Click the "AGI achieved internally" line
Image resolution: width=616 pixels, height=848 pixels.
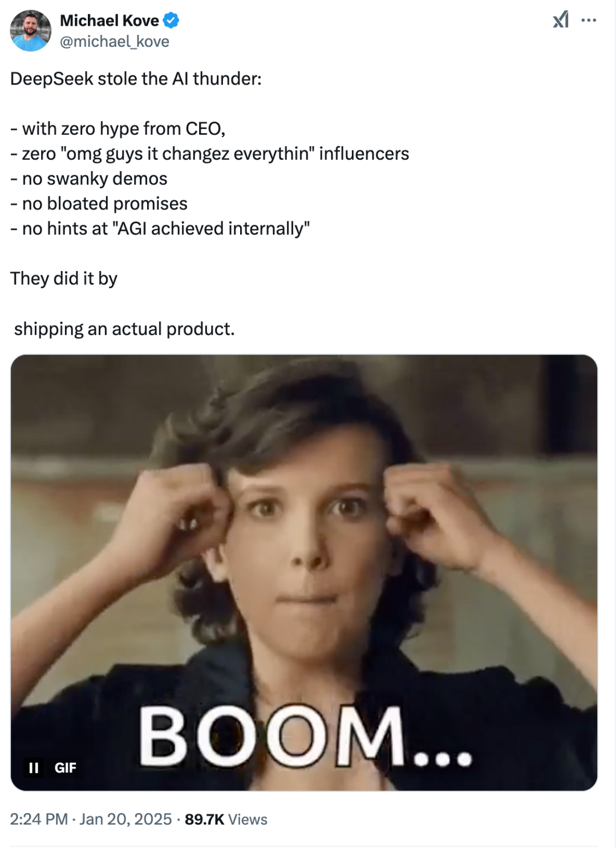(x=160, y=229)
